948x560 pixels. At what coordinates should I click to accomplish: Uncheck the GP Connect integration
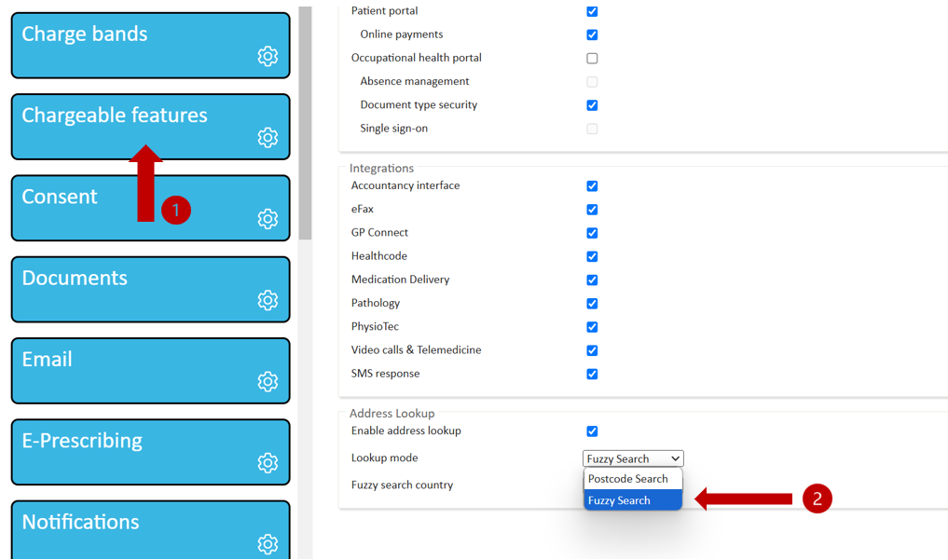[592, 233]
